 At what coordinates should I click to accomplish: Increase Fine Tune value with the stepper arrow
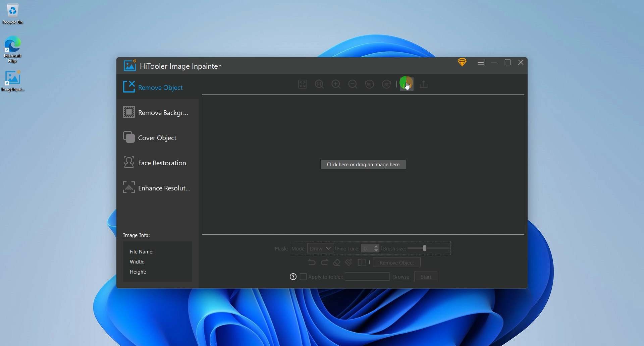[376, 247]
